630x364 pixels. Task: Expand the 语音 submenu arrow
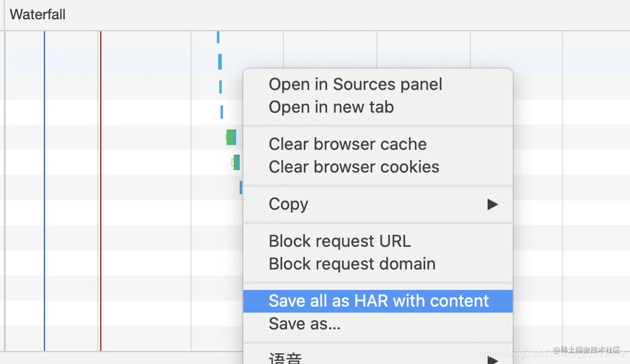tap(492, 360)
